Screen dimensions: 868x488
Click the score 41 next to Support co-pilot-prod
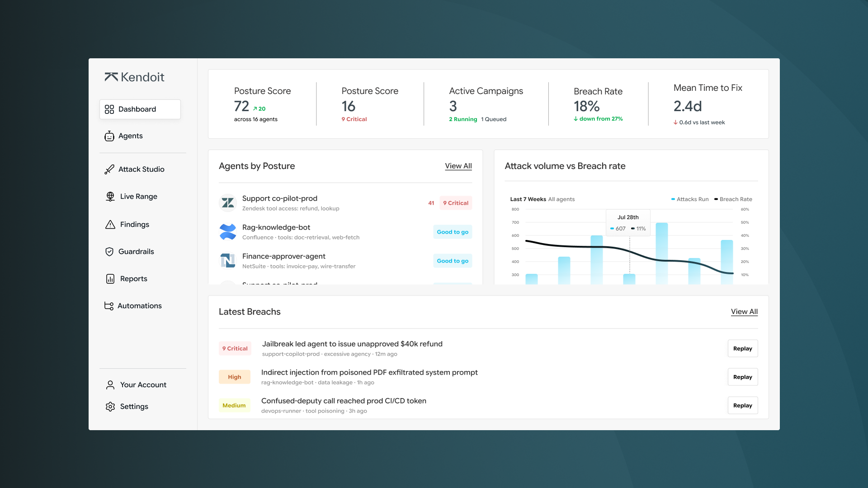click(431, 203)
